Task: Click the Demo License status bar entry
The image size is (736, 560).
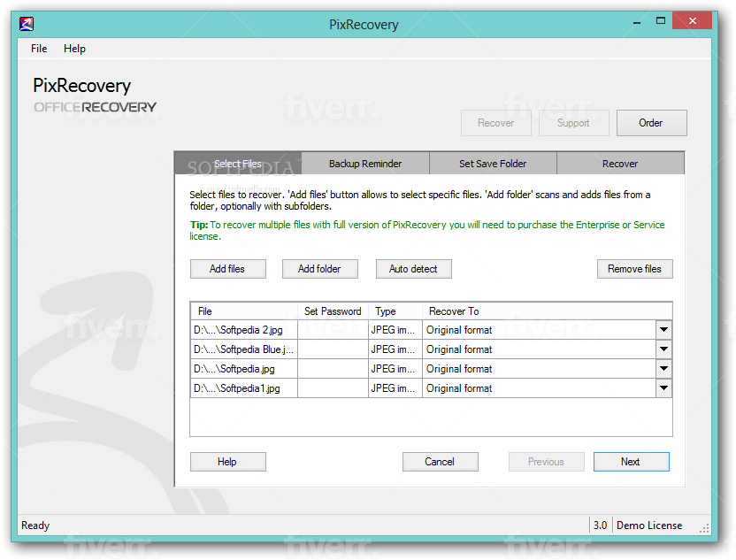Action: point(649,525)
